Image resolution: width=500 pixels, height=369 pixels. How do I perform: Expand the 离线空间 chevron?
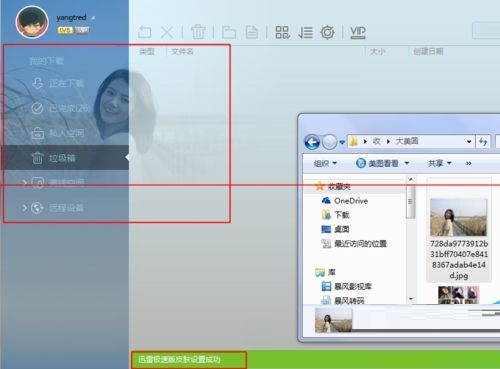point(24,182)
